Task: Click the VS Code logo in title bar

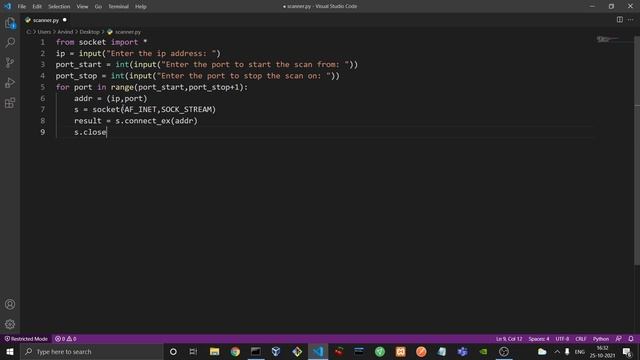Action: [7, 6]
